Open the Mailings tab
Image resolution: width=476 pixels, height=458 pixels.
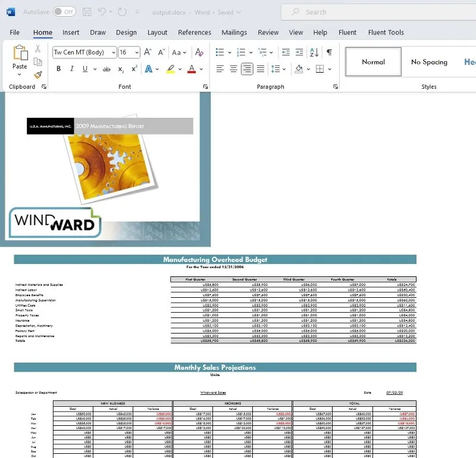point(234,32)
